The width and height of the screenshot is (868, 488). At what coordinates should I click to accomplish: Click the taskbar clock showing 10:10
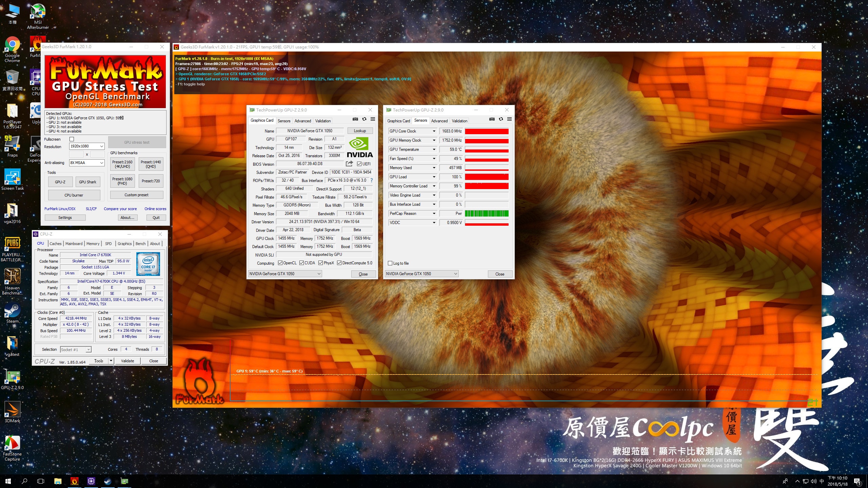click(837, 481)
